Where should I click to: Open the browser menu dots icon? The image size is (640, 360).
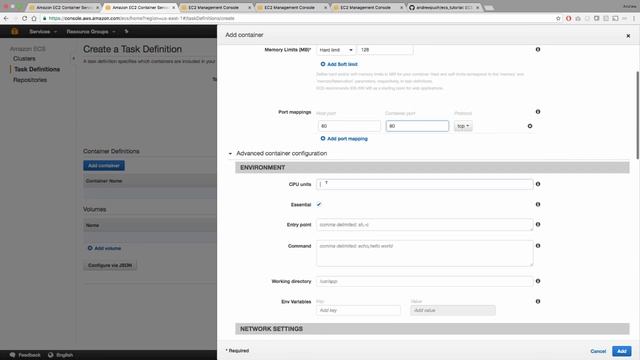pos(634,18)
